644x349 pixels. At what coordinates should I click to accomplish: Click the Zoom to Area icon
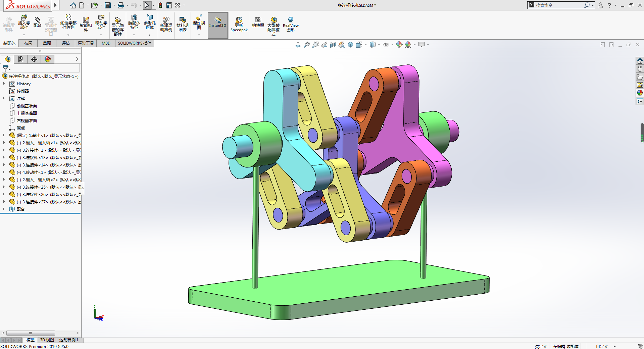point(315,45)
